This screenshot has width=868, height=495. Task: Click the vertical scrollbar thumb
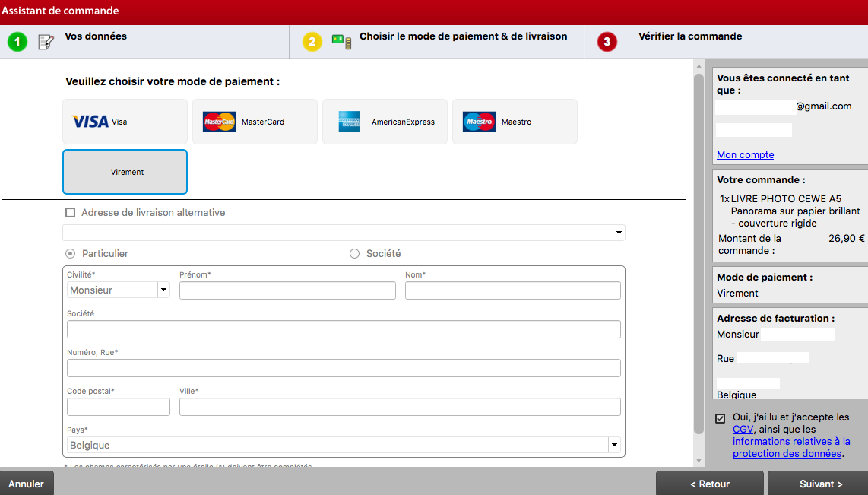pyautogui.click(x=699, y=254)
